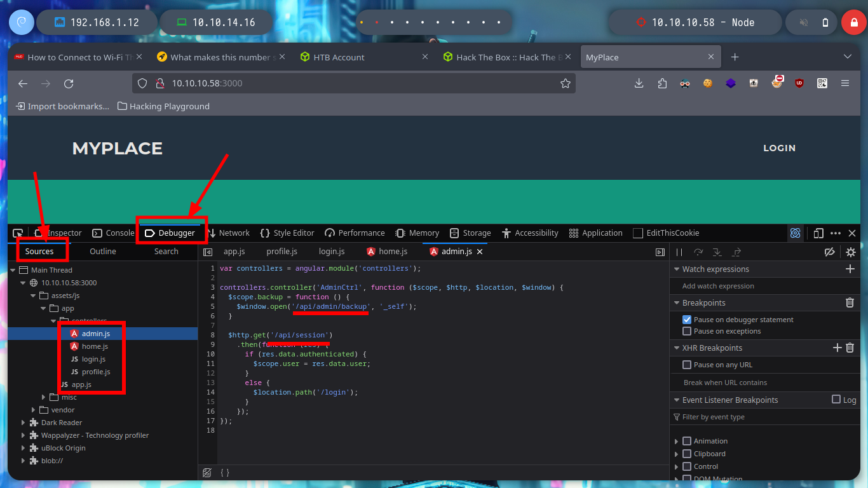Image resolution: width=868 pixels, height=488 pixels.
Task: Expand the uBlock Origin source group
Action: [24, 448]
